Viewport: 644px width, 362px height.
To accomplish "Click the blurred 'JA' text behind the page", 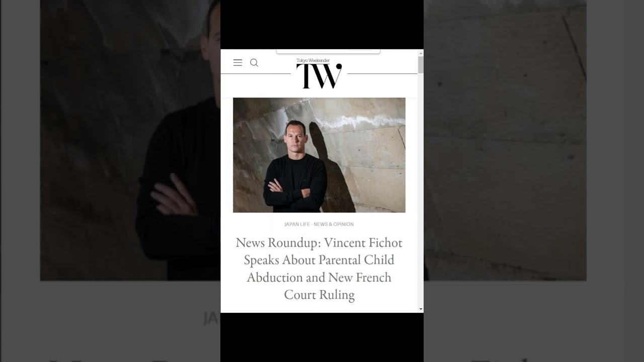I will pos(212,318).
